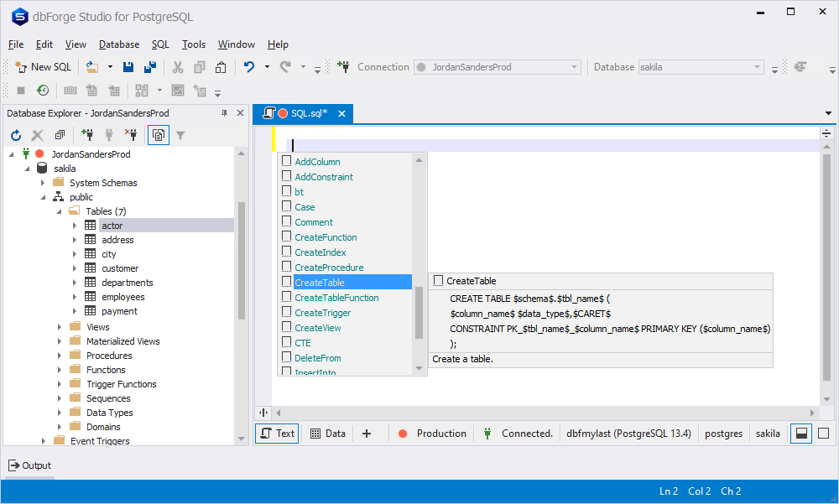Pin the Database Explorer panel
This screenshot has height=504, width=839.
pos(224,113)
